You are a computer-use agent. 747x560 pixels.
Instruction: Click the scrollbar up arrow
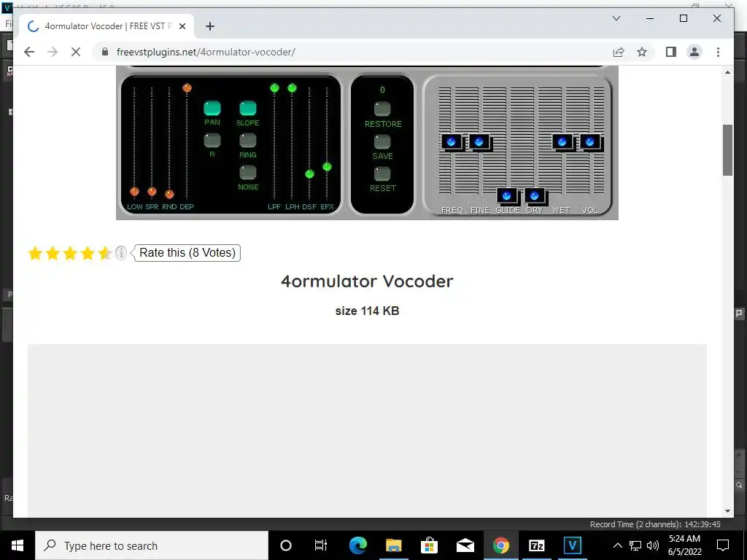[x=727, y=72]
